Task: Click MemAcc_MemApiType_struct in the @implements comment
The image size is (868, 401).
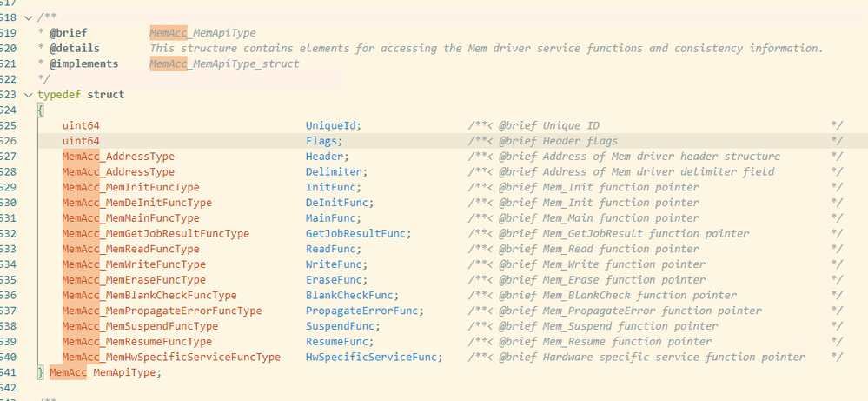Action: coord(224,63)
